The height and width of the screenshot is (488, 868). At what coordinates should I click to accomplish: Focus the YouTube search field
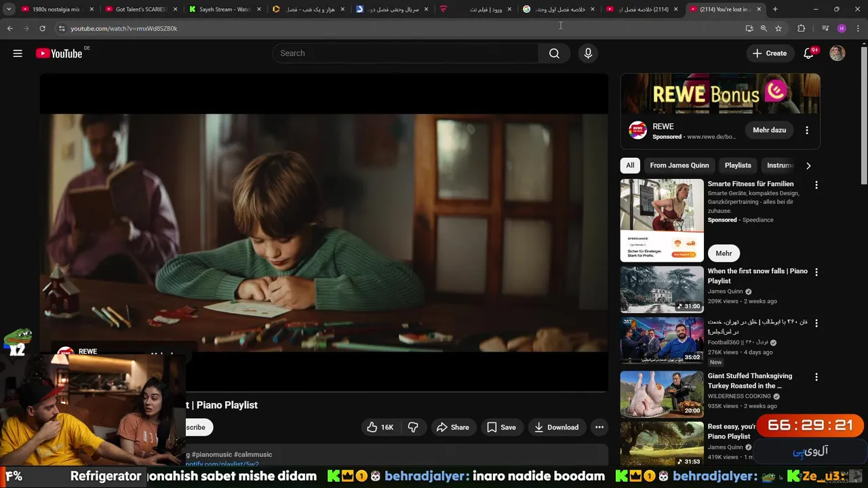pyautogui.click(x=406, y=54)
